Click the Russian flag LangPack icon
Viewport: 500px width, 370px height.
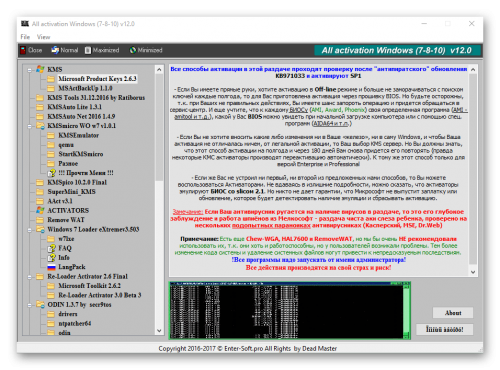[x=51, y=267]
